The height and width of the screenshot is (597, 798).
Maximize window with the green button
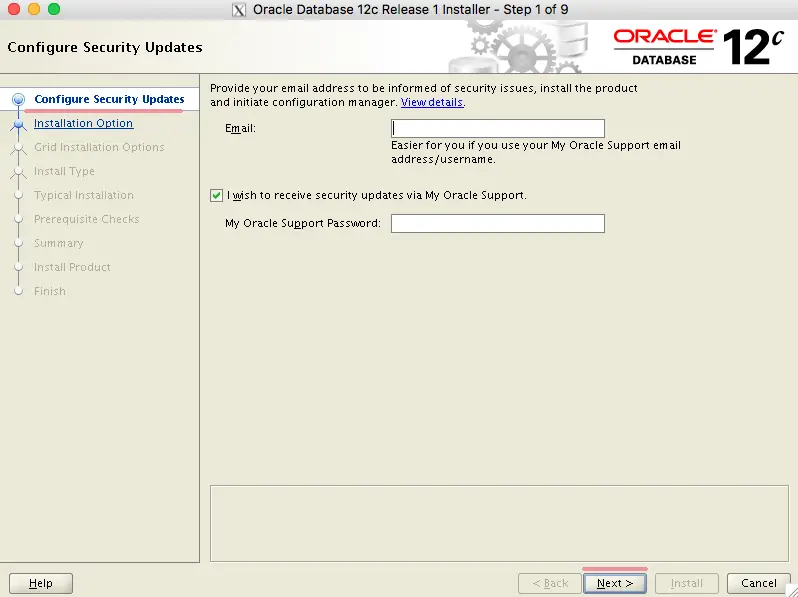[x=53, y=9]
